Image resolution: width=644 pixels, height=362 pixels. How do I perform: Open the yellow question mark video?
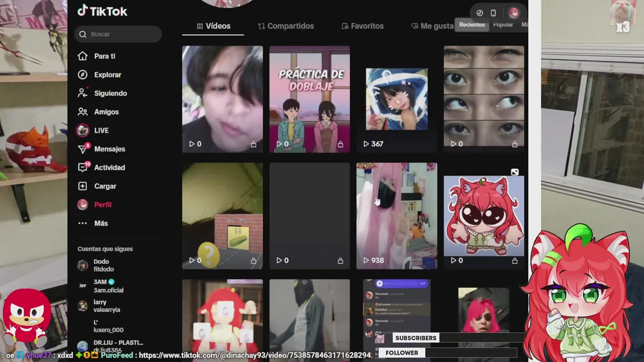[222, 216]
